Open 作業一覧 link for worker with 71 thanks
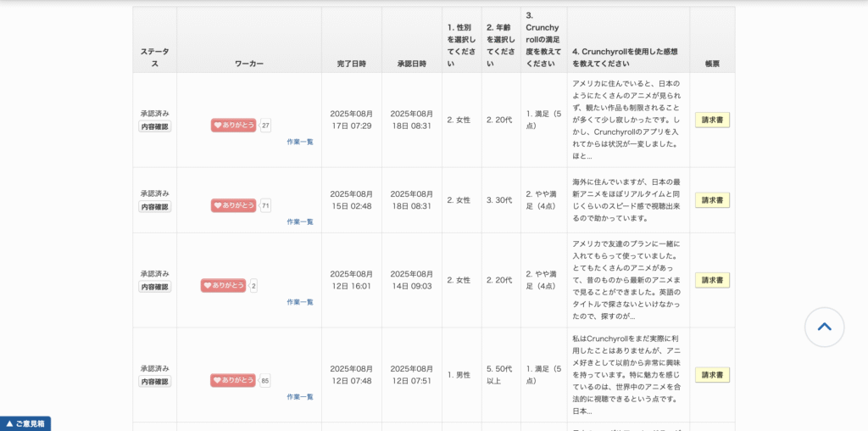Screen dimensions: 868x431 pyautogui.click(x=299, y=221)
